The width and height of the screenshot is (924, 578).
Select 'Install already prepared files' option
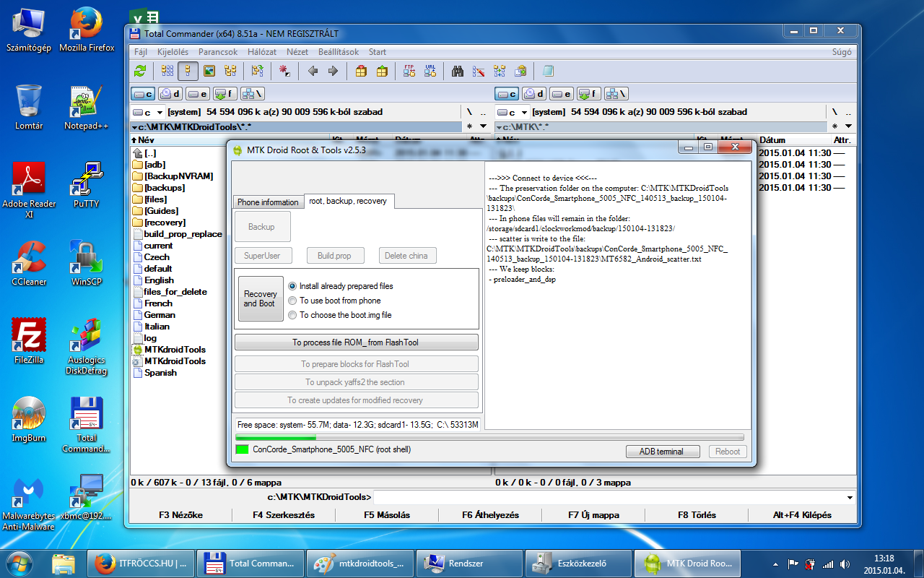[x=292, y=286]
